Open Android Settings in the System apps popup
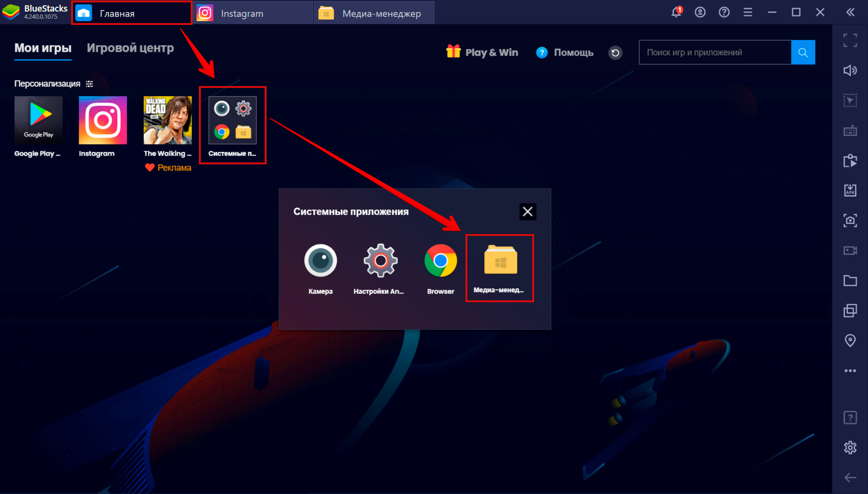This screenshot has height=494, width=868. pos(380,260)
